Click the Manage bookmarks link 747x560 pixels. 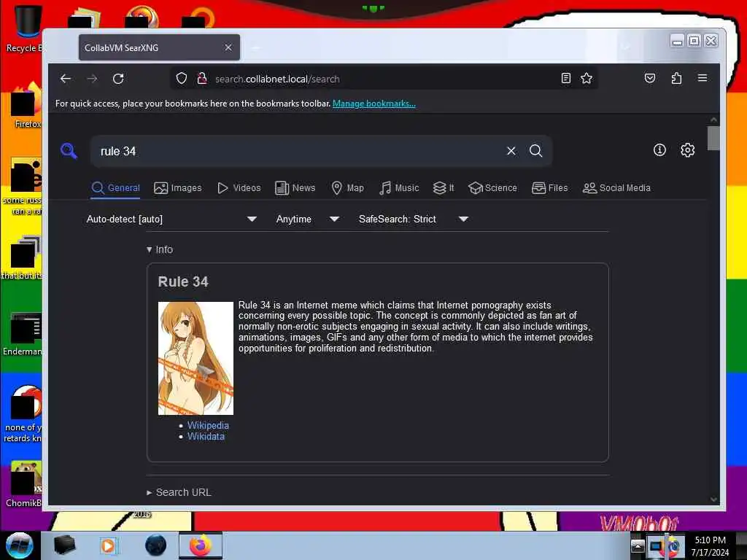[374, 104]
